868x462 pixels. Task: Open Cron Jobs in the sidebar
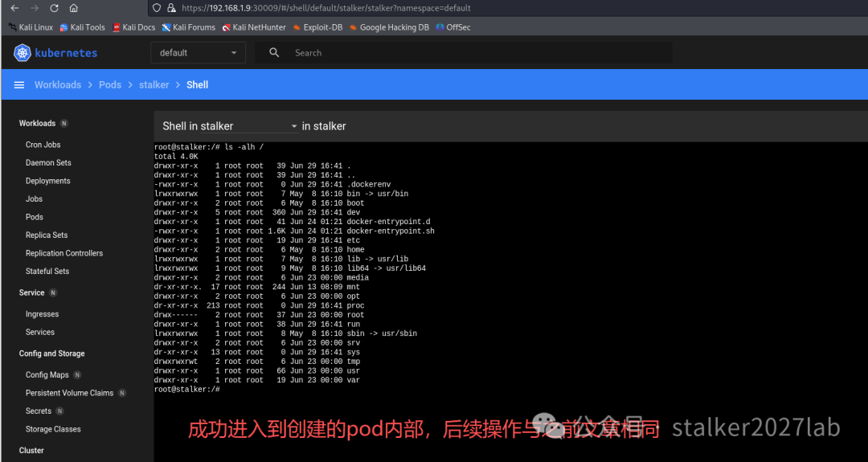coord(43,145)
